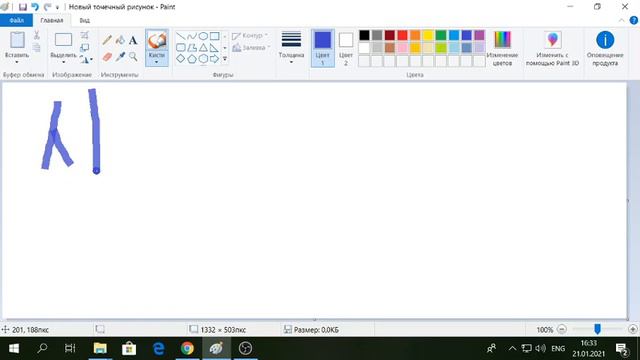Choose the straight Line shape
The width and height of the screenshot is (640, 360).
pyautogui.click(x=180, y=36)
